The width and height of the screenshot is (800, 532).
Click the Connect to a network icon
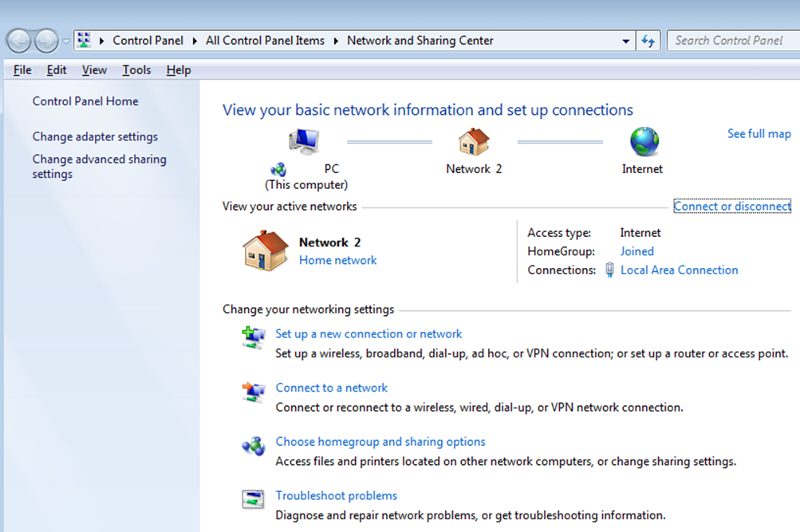[x=253, y=392]
